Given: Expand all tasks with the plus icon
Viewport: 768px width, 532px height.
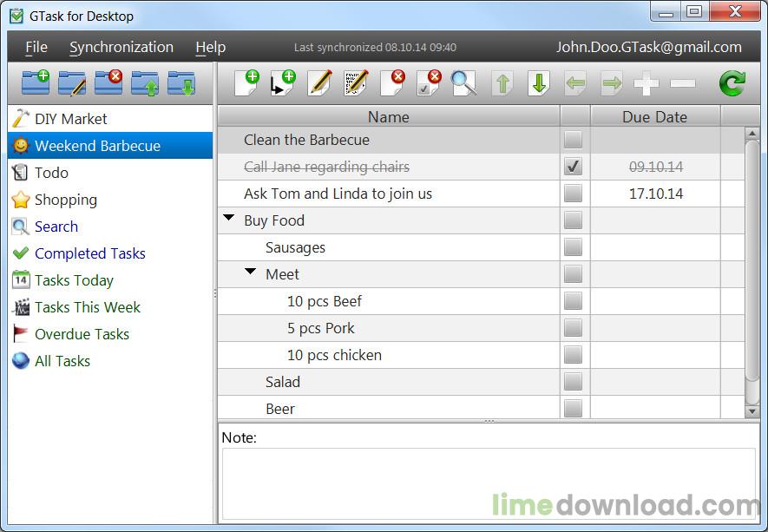Looking at the screenshot, I should click(x=646, y=84).
